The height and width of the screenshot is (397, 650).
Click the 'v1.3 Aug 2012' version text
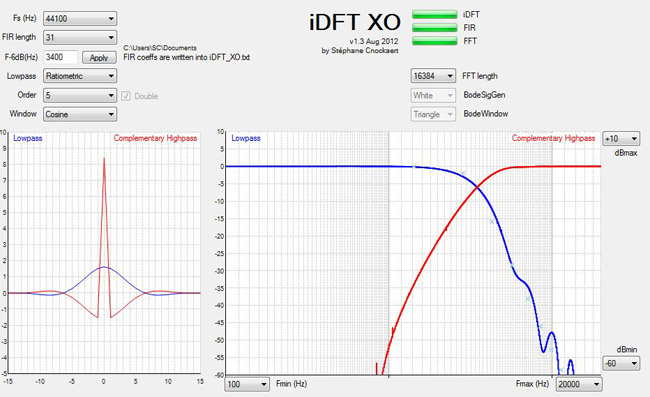click(x=374, y=41)
